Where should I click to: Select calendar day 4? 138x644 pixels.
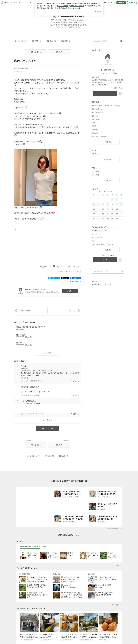click(94, 204)
